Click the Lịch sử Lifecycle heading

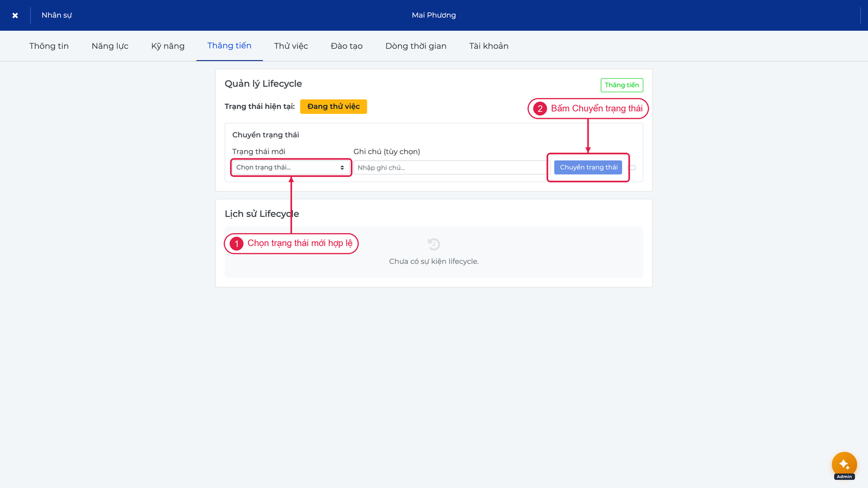261,214
